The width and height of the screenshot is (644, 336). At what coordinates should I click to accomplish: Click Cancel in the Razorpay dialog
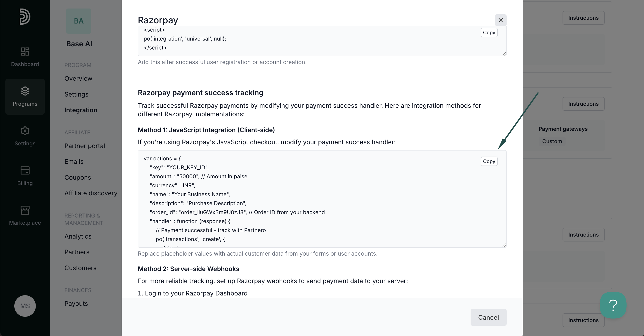coord(488,317)
